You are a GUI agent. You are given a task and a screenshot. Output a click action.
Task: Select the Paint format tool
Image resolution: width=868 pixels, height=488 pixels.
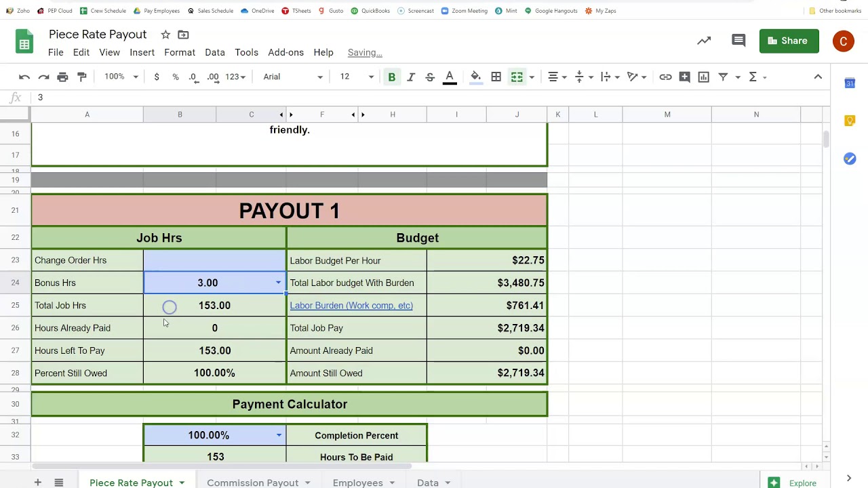click(x=82, y=77)
